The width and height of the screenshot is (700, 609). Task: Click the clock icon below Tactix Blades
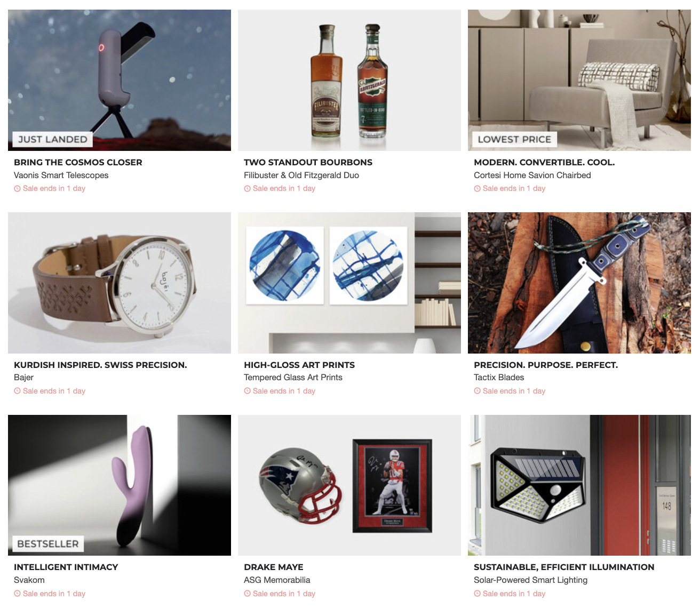point(477,391)
